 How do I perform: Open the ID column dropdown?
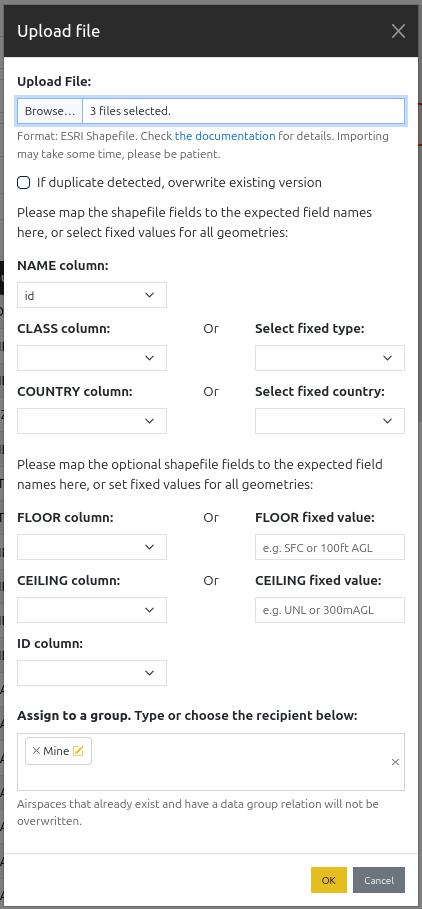92,672
